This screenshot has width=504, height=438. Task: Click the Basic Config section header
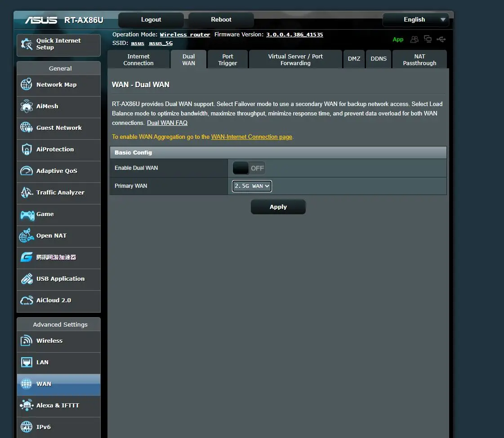click(278, 153)
